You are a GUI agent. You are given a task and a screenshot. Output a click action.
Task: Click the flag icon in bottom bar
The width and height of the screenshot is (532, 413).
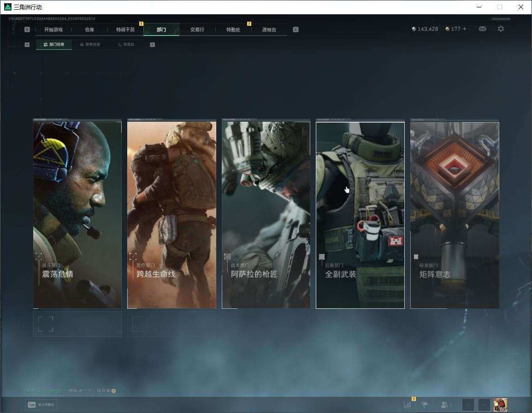pyautogui.click(x=425, y=405)
